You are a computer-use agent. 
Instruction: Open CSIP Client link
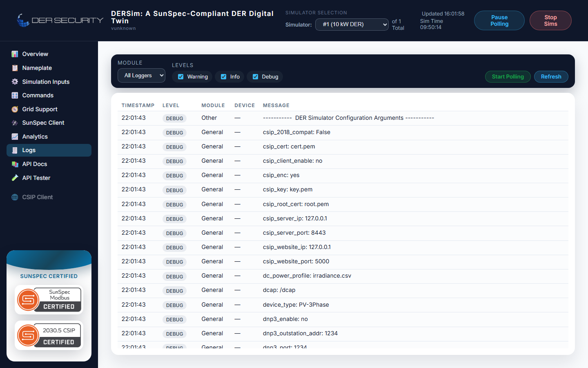[x=49, y=197]
